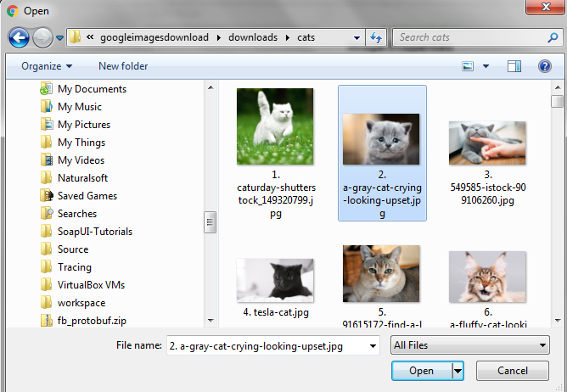Select the white cat on grass thumbnail
The width and height of the screenshot is (567, 392).
(275, 126)
